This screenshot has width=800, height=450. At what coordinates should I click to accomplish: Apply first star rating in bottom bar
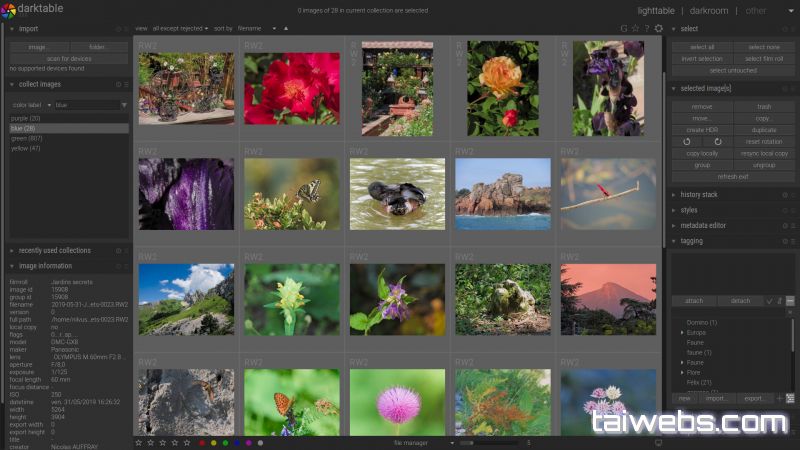139,442
